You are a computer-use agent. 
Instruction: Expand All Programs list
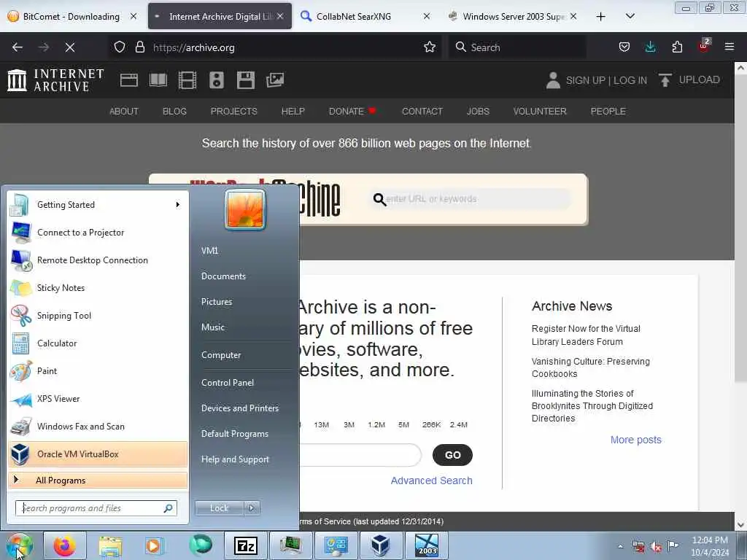(x=98, y=481)
